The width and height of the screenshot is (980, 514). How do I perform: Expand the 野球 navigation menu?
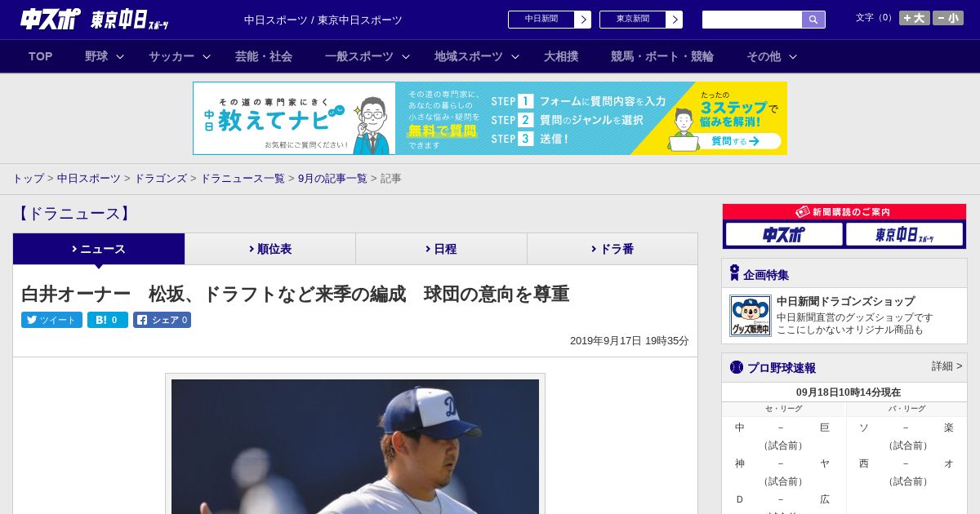[105, 56]
